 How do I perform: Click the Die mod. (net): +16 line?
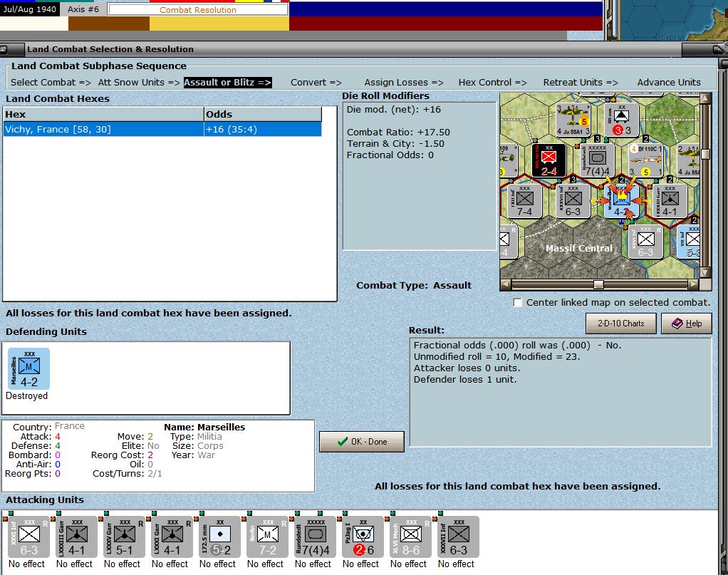click(x=394, y=110)
